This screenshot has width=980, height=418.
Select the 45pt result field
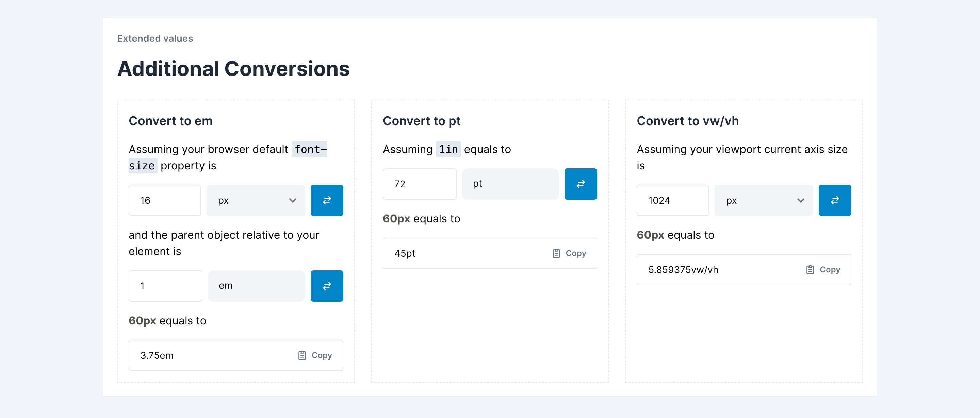pyautogui.click(x=490, y=253)
